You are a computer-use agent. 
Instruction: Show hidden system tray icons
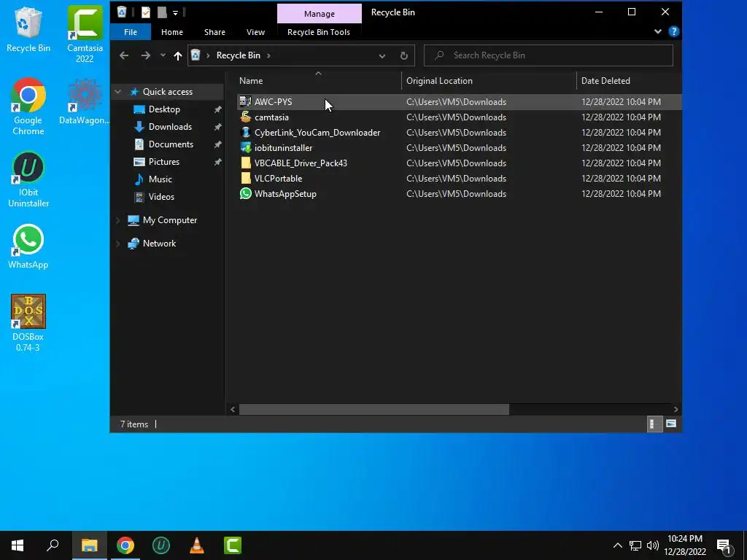617,545
